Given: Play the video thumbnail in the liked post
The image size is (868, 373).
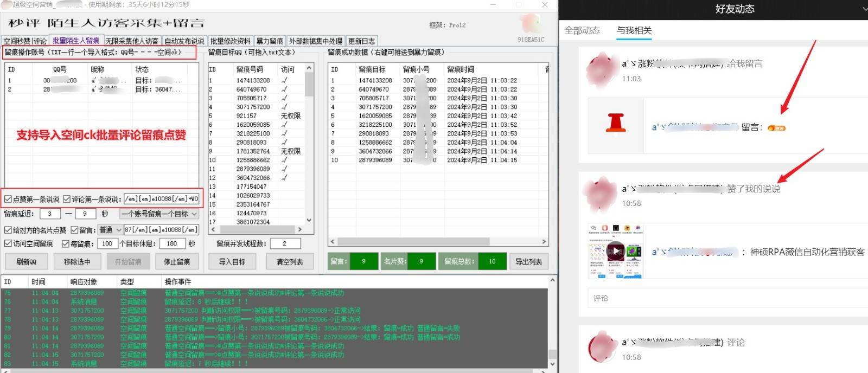Looking at the screenshot, I should click(x=615, y=251).
